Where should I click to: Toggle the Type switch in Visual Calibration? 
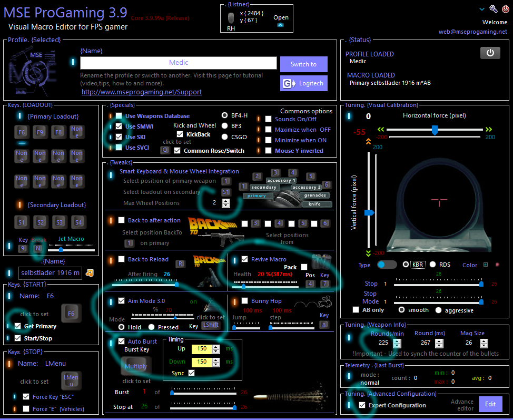click(x=387, y=265)
